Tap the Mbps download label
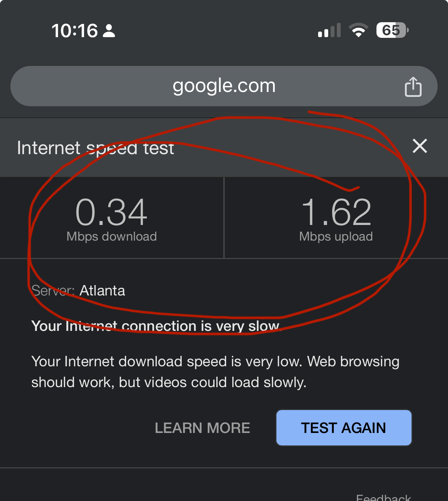448x501 pixels. pos(111,236)
